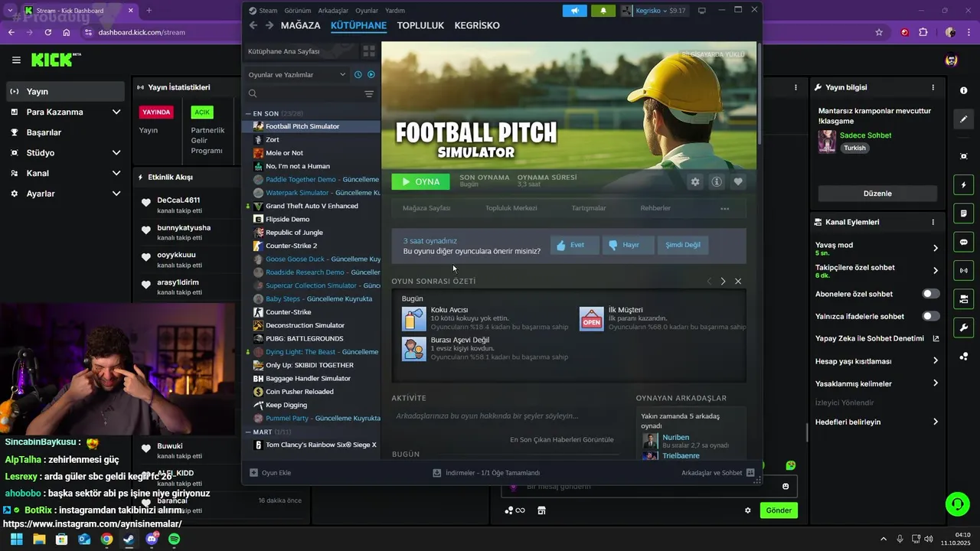Open Oyunlar ve Yazılımlar dropdown
This screenshot has height=551, width=980.
coord(297,74)
